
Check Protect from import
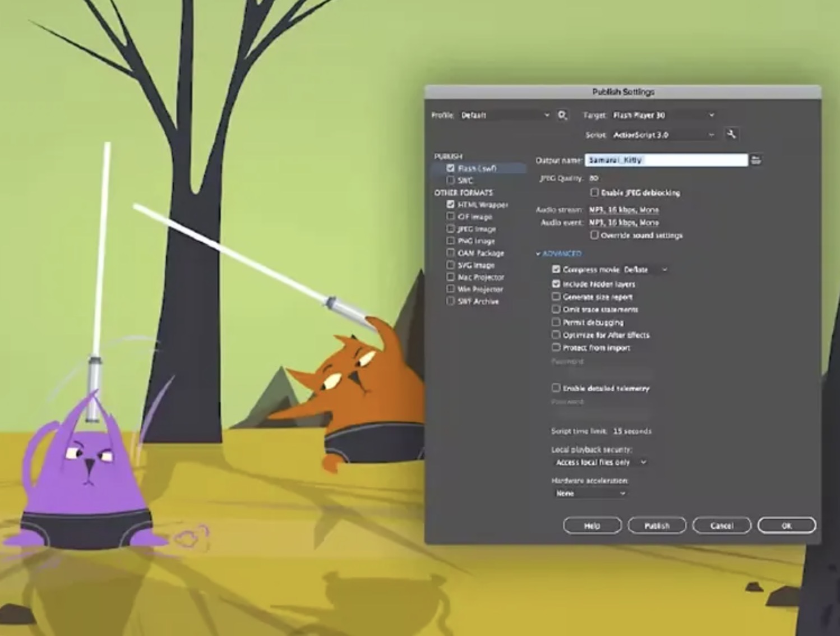tap(556, 347)
